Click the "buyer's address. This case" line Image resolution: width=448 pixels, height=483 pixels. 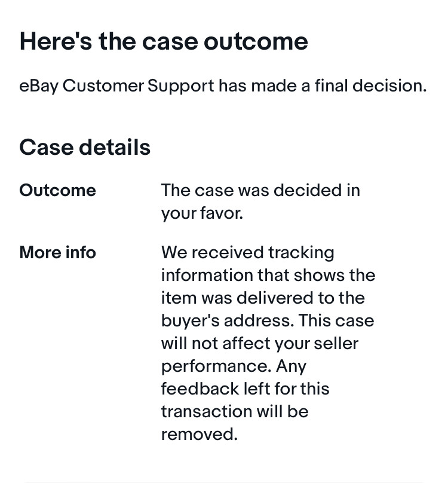click(x=268, y=320)
